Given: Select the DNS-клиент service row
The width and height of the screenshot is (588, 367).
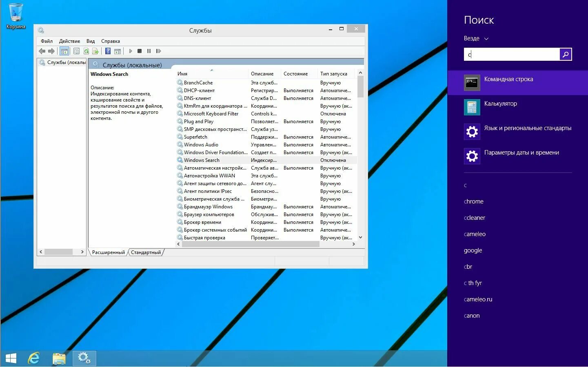Looking at the screenshot, I should (x=266, y=98).
